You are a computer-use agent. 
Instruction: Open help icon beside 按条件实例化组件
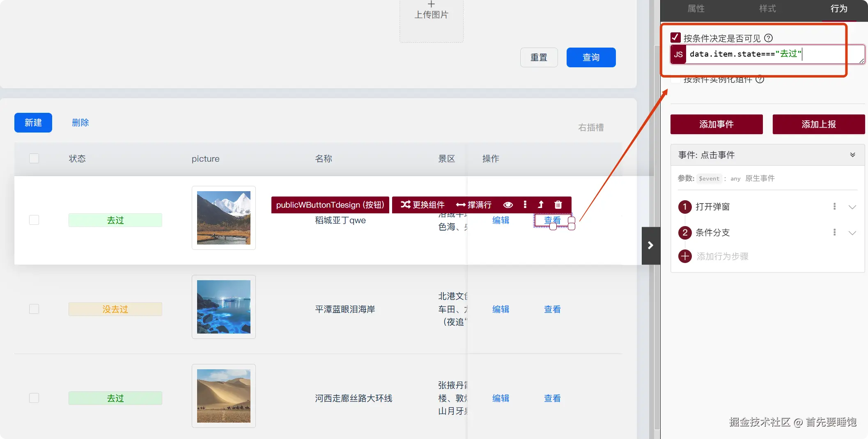[760, 80]
